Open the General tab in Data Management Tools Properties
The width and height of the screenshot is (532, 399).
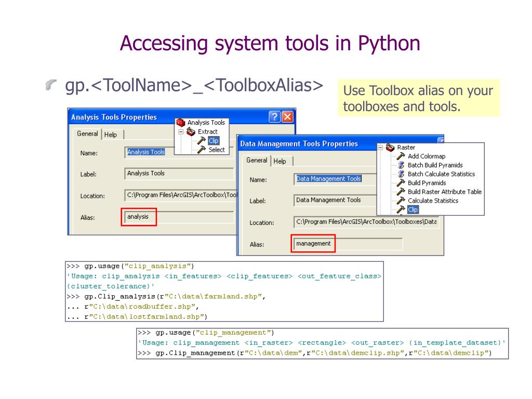(x=257, y=160)
